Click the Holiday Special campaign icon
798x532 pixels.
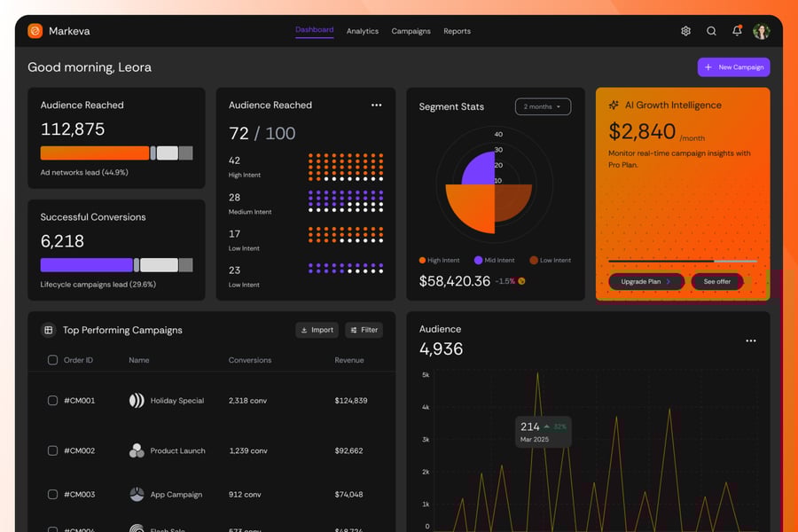coord(137,401)
